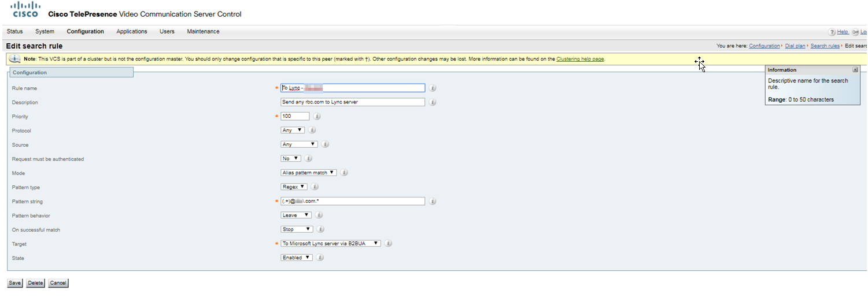Click the 'Pattern behavior' label
This screenshot has width=868, height=302.
pos(31,216)
